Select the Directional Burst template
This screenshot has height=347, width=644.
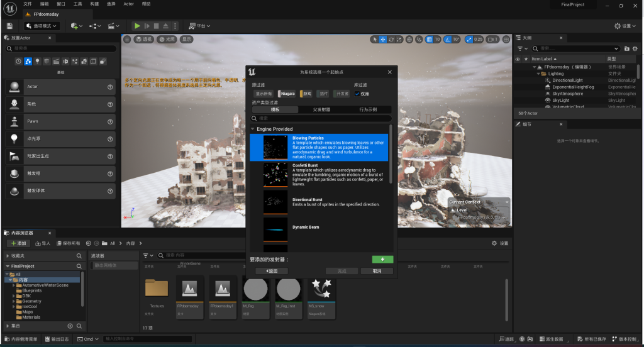coord(319,202)
